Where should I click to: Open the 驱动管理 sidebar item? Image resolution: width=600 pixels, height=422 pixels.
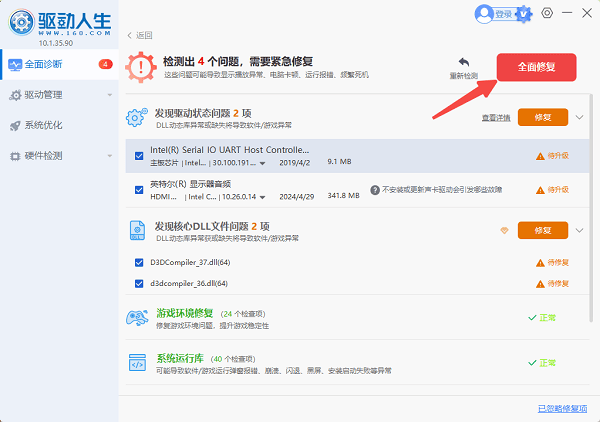pos(59,95)
